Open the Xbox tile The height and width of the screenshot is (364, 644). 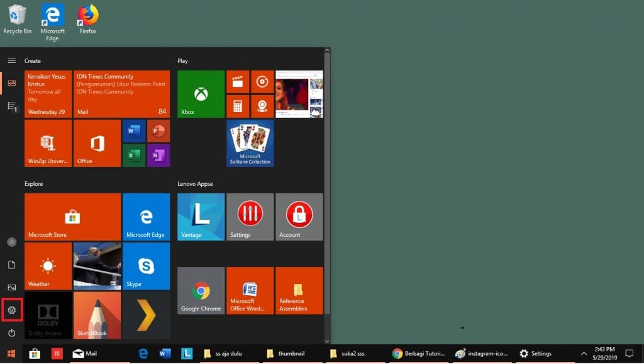[201, 94]
